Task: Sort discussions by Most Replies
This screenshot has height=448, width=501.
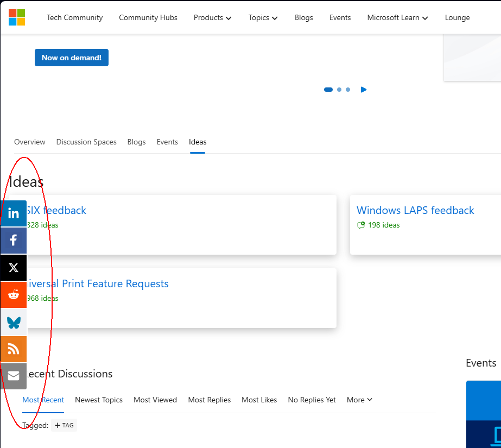Action: click(210, 400)
